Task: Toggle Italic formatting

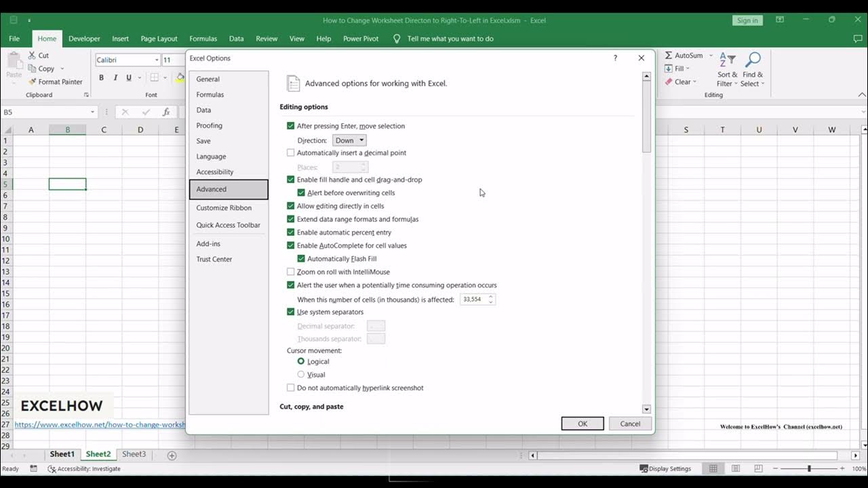Action: tap(115, 77)
